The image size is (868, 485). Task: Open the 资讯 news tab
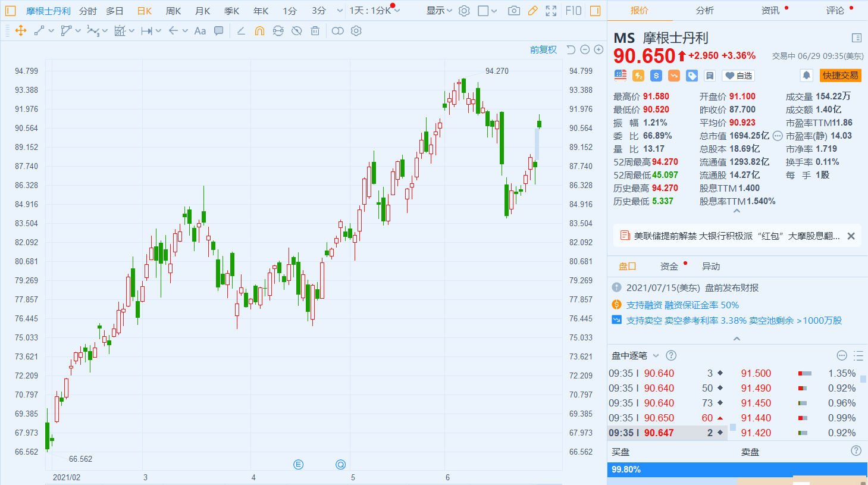tap(770, 11)
